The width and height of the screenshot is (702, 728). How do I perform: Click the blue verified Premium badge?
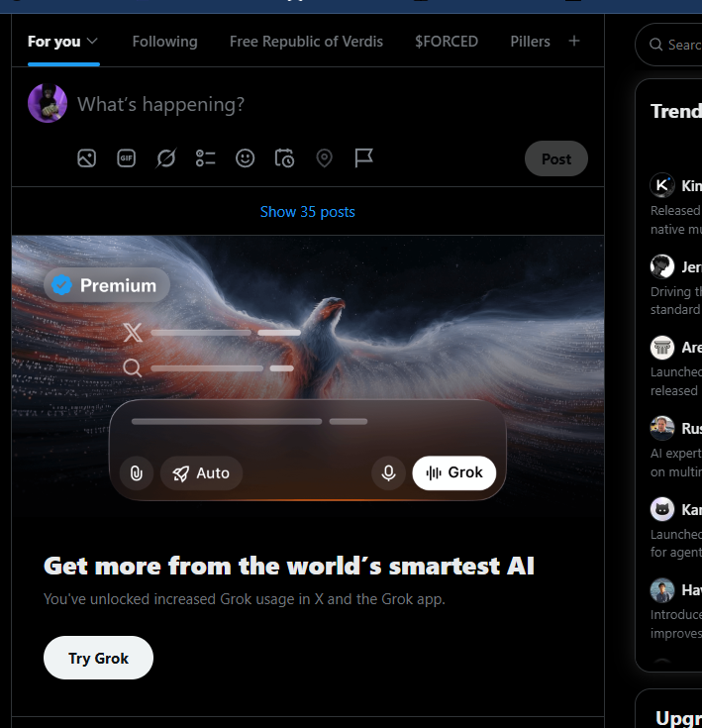61,285
